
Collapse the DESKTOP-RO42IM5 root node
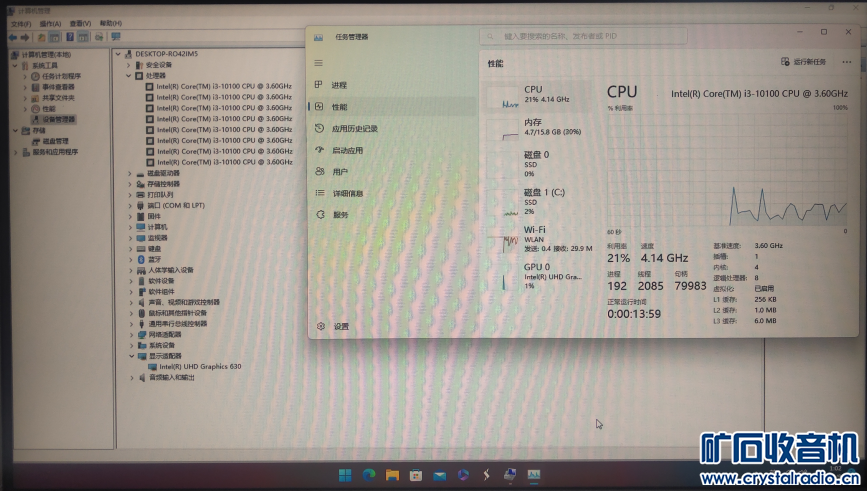pyautogui.click(x=118, y=54)
